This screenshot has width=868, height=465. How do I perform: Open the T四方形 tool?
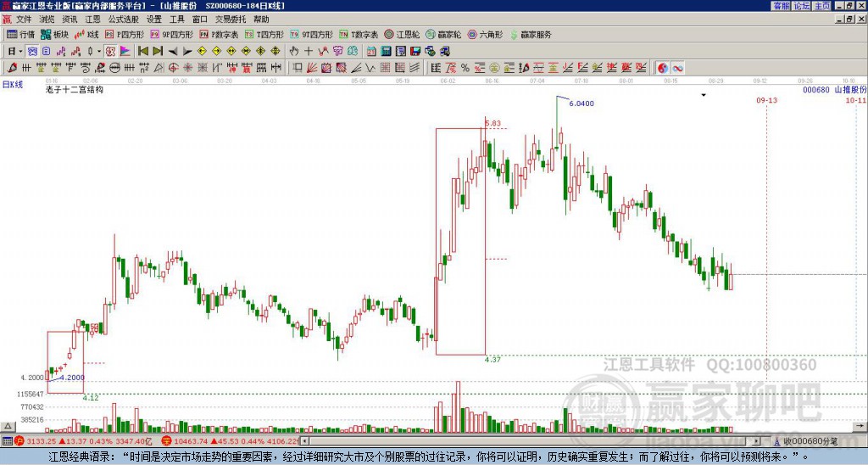264,34
